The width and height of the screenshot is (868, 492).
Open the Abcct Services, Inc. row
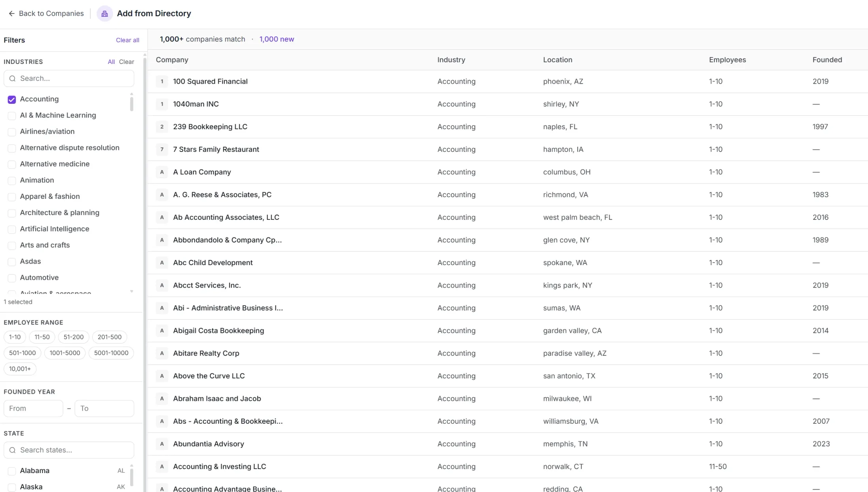point(508,285)
